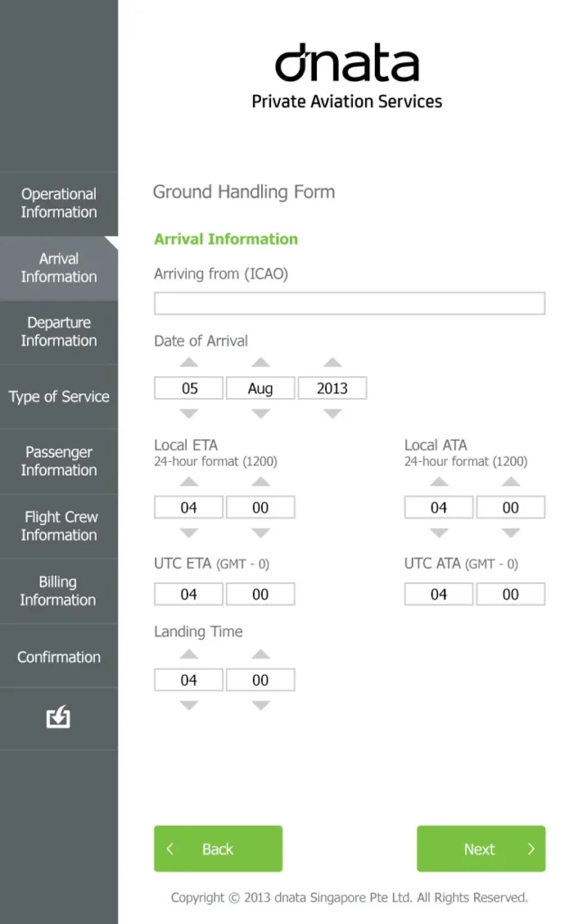The height and width of the screenshot is (924, 578).
Task: Click the UTC ETA hour field
Action: tap(189, 594)
